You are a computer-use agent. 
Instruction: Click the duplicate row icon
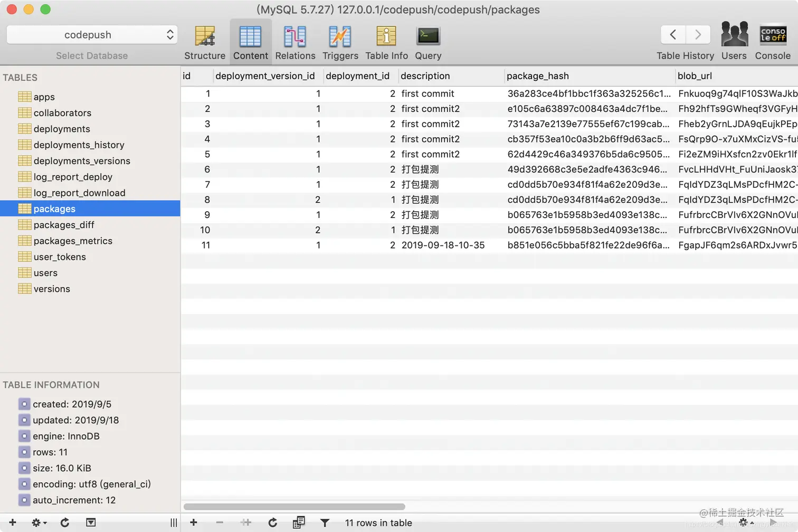(x=246, y=522)
